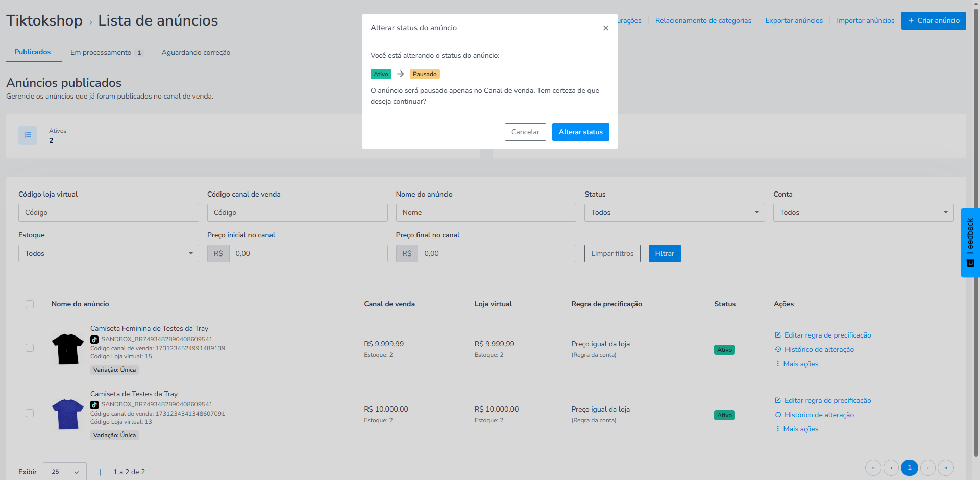Click Variação: Única tag in second row
980x480 pixels.
click(114, 435)
